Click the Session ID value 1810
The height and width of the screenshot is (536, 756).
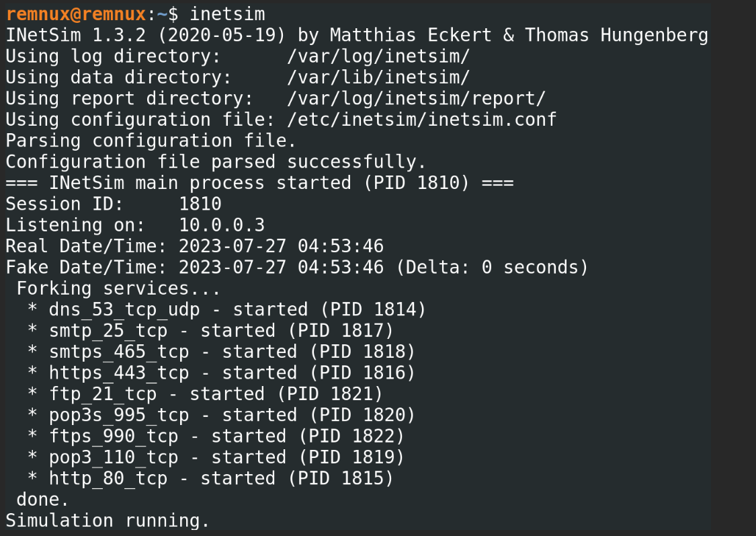[x=200, y=204]
